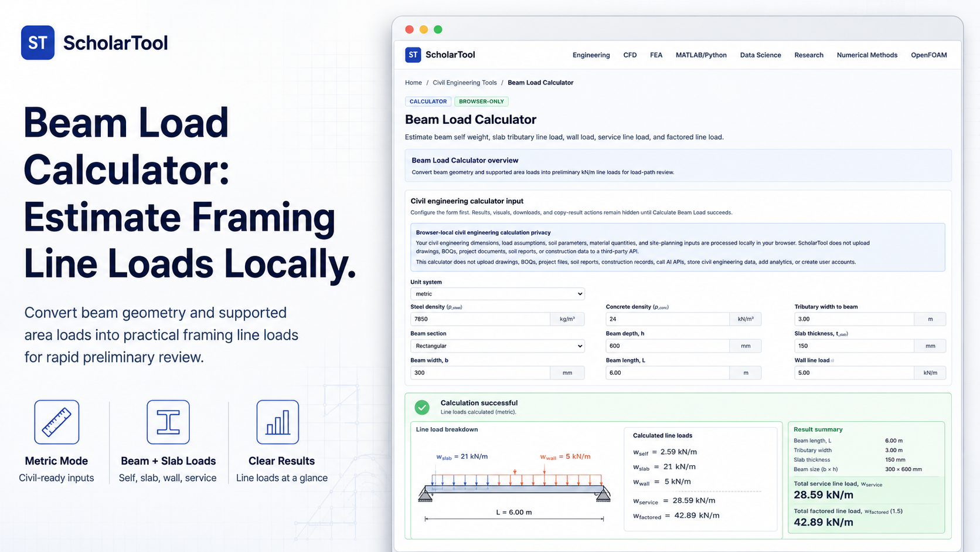The image size is (980, 552).
Task: Open the Engineering navigation menu
Action: [591, 55]
